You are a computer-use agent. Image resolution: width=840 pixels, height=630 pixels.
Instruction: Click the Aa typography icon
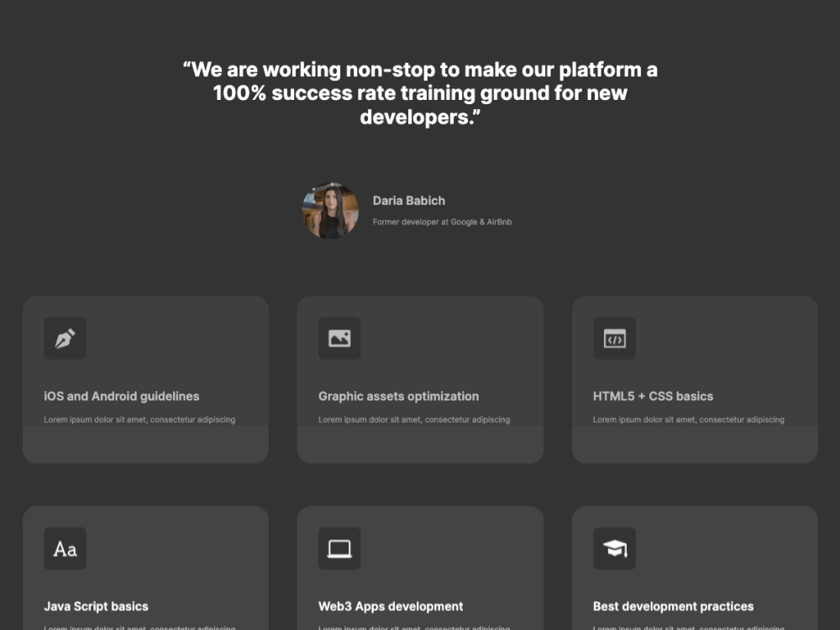(65, 549)
